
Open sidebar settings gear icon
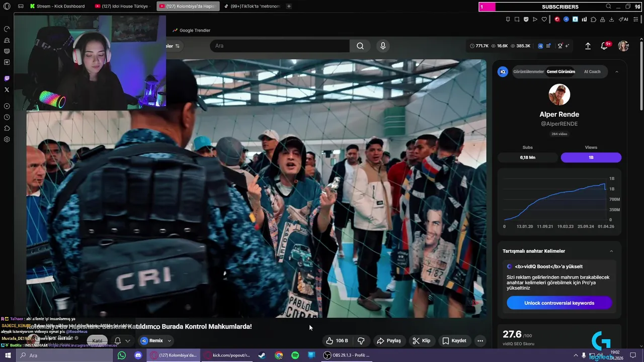point(7,139)
